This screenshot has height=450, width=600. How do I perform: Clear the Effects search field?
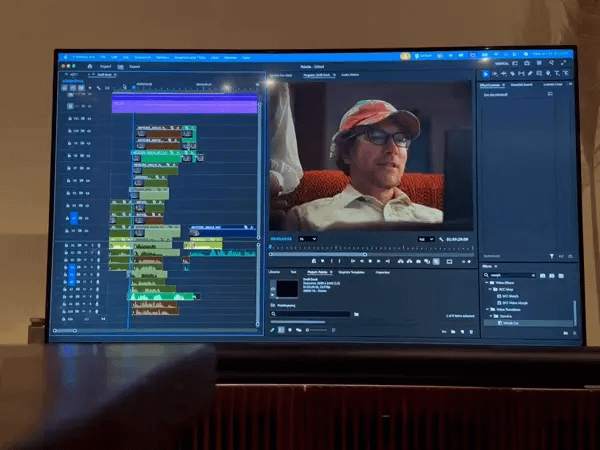533,275
